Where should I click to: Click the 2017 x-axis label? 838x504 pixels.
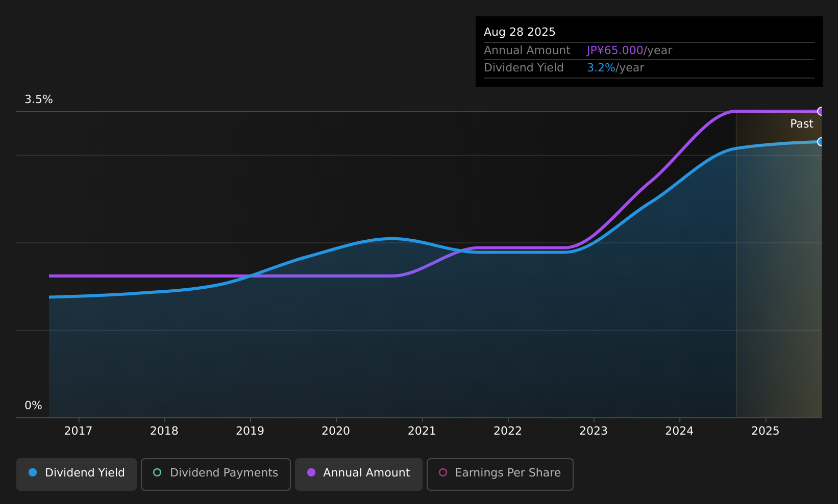click(x=78, y=431)
